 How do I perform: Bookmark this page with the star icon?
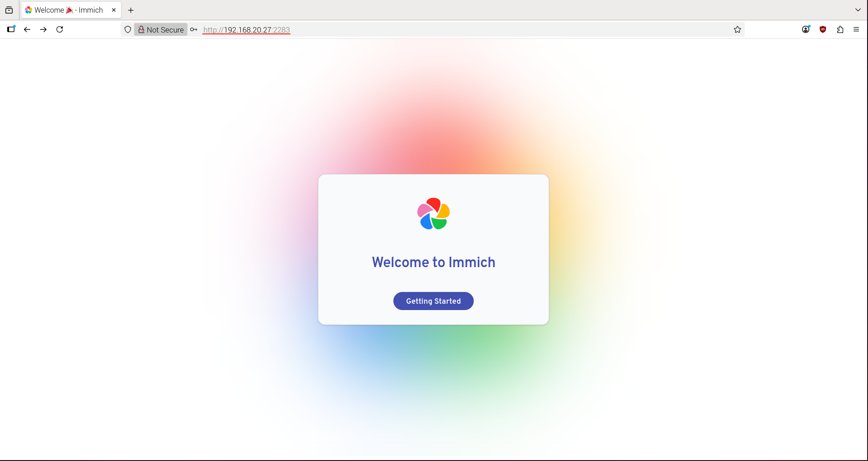737,29
